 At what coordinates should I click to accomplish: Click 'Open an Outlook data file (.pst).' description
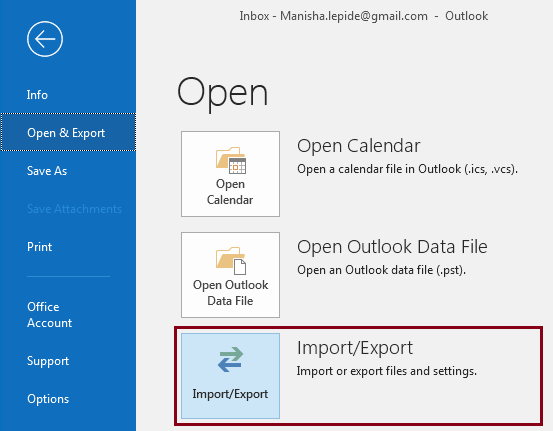pyautogui.click(x=381, y=270)
